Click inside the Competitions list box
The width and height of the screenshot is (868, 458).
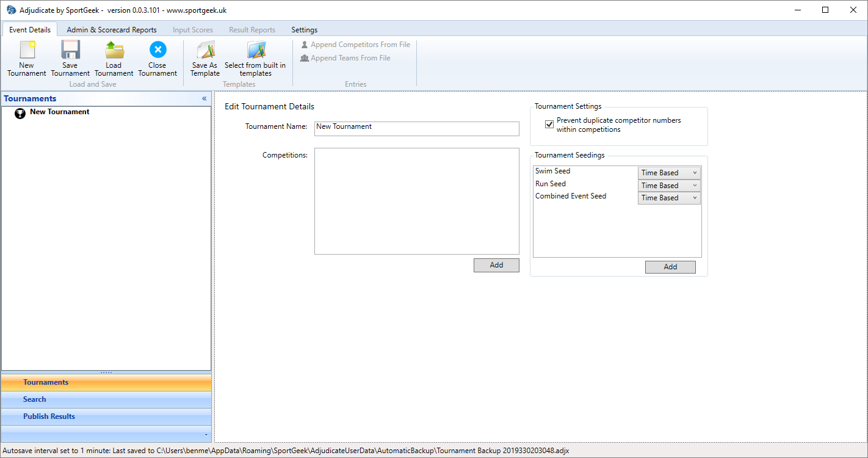pyautogui.click(x=417, y=201)
